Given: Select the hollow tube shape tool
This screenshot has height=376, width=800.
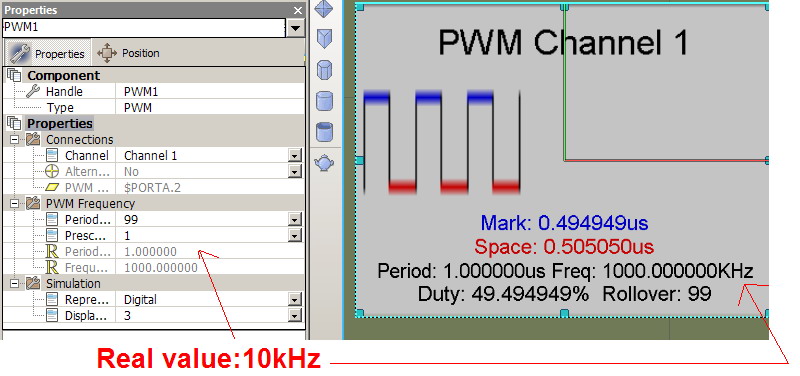Looking at the screenshot, I should [x=325, y=132].
